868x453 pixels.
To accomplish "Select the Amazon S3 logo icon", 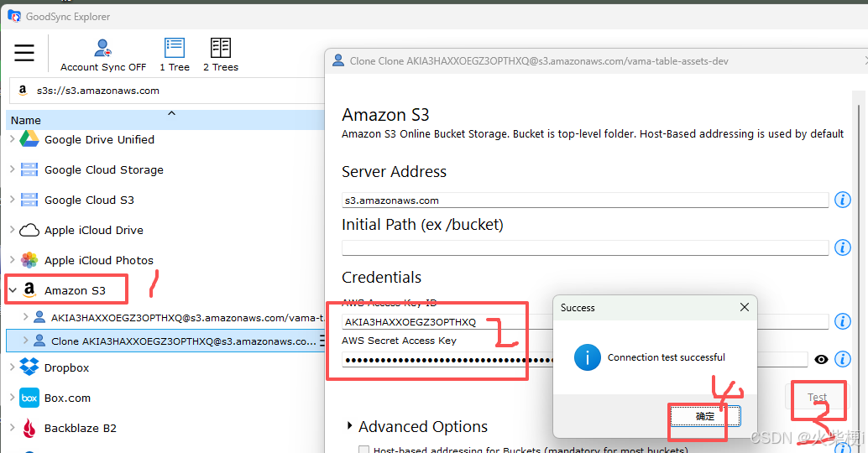I will pyautogui.click(x=29, y=289).
